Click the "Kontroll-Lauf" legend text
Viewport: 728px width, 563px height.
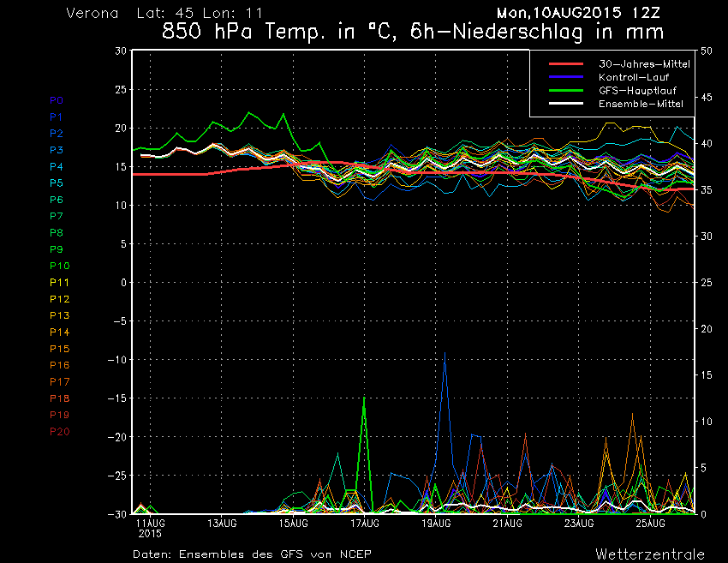(x=634, y=77)
